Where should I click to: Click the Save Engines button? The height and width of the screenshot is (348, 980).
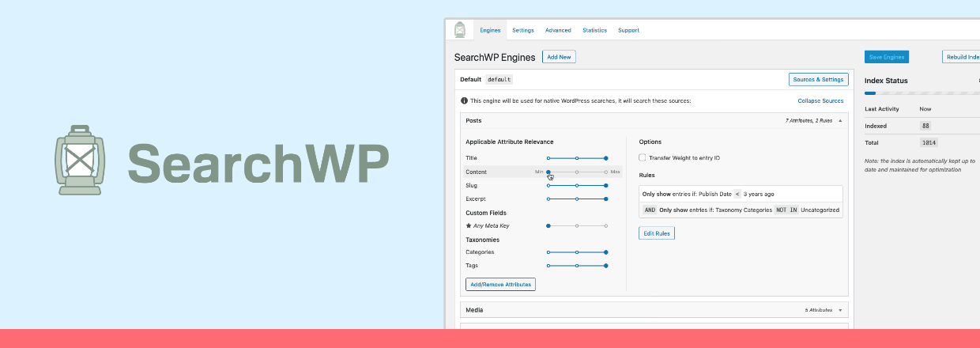point(887,57)
